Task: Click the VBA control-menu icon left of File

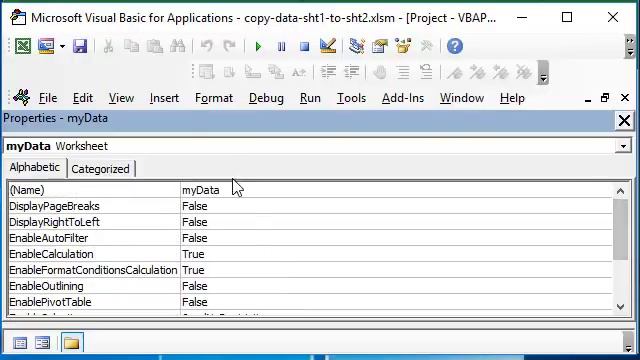Action: tap(21, 98)
